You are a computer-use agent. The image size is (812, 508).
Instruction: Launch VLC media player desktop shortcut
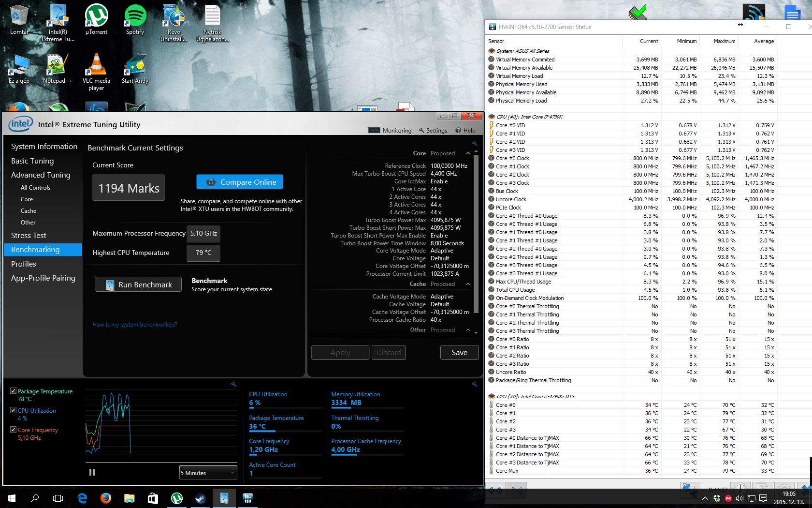(96, 72)
